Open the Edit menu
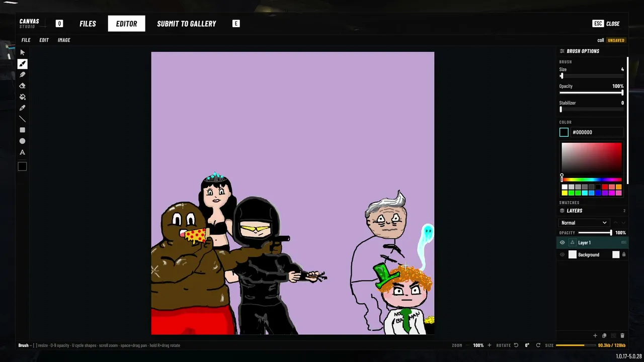The image size is (644, 362). [x=44, y=40]
